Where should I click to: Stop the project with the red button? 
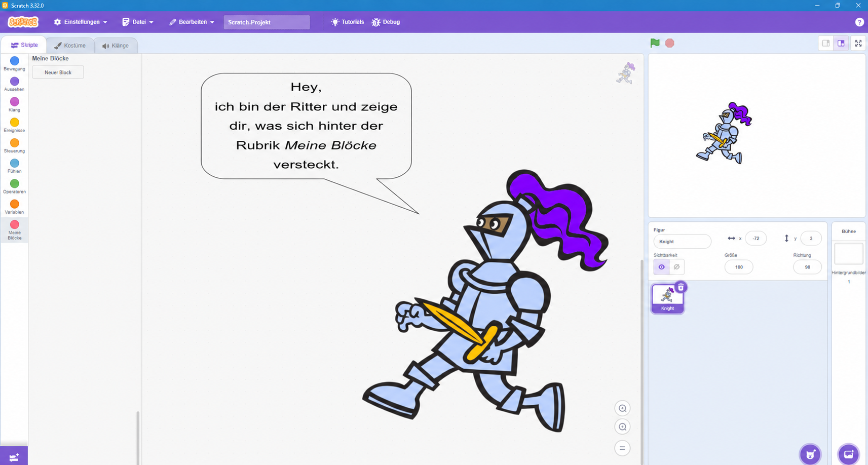coord(669,43)
